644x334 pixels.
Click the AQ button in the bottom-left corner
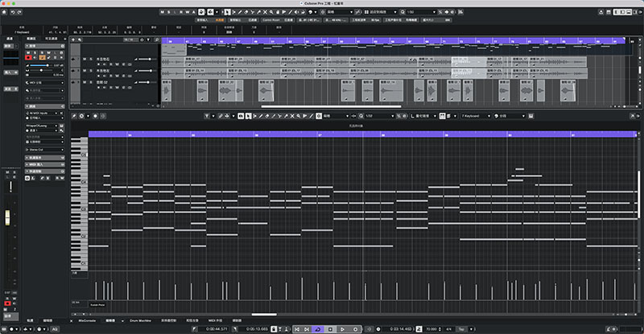[54, 329]
